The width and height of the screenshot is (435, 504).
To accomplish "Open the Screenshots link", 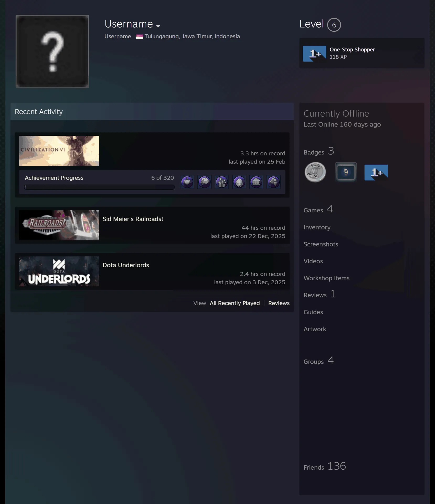I will coord(321,244).
